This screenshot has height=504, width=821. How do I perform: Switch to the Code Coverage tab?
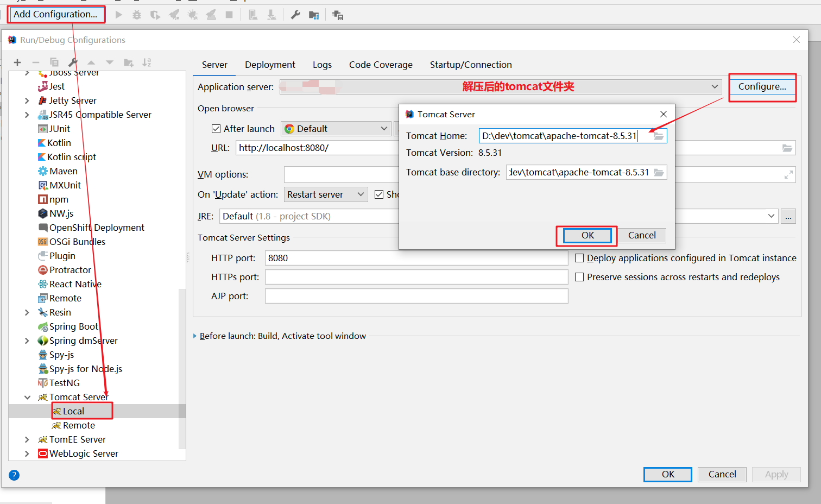click(381, 65)
